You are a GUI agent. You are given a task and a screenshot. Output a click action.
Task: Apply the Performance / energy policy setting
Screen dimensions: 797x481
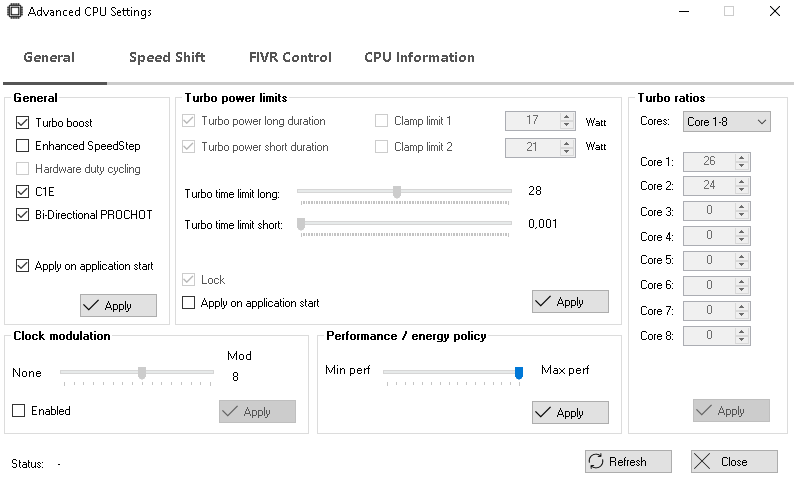pyautogui.click(x=570, y=412)
